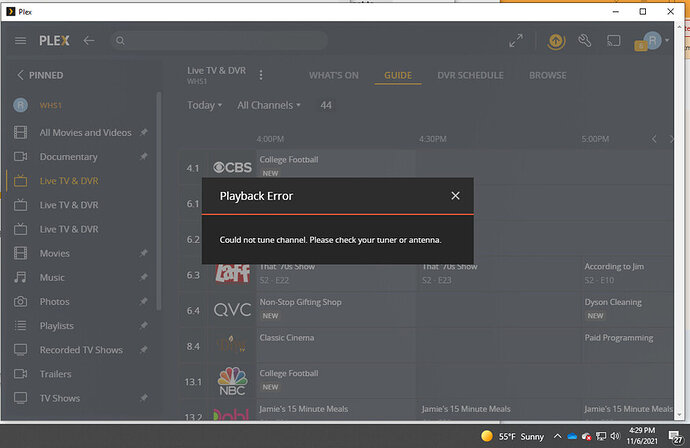Screen dimensions: 690x448
Task: Switch to the BROWSE tab
Action: tap(547, 75)
